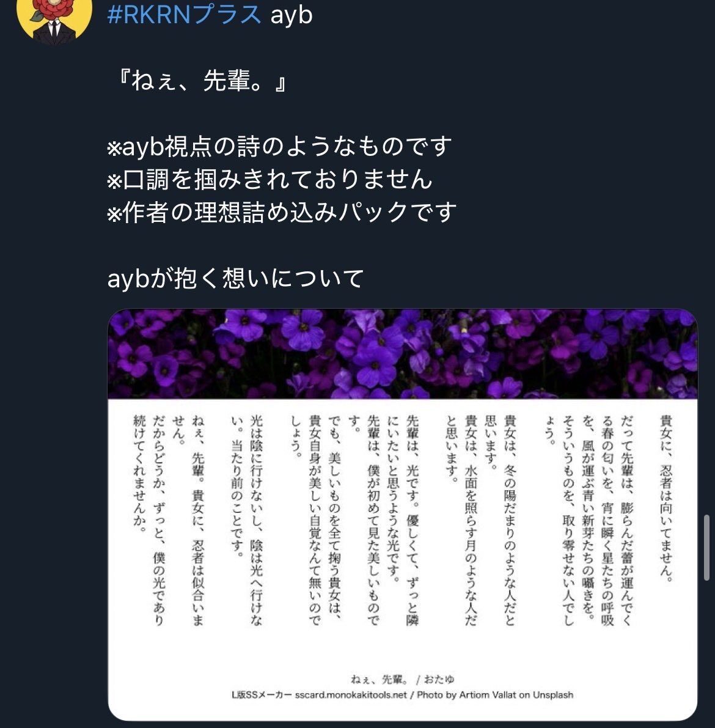
Task: Click the sscard.monokakitools.net credit text
Action: [351, 695]
